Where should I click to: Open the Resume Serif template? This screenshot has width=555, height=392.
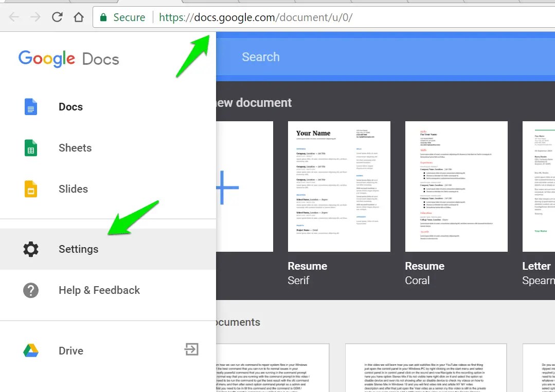pyautogui.click(x=338, y=186)
